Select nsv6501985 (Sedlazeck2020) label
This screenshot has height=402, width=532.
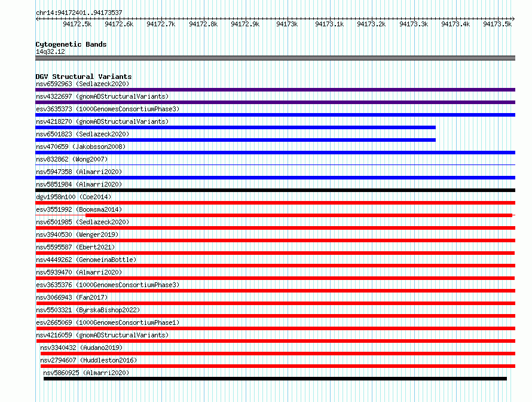pos(82,222)
